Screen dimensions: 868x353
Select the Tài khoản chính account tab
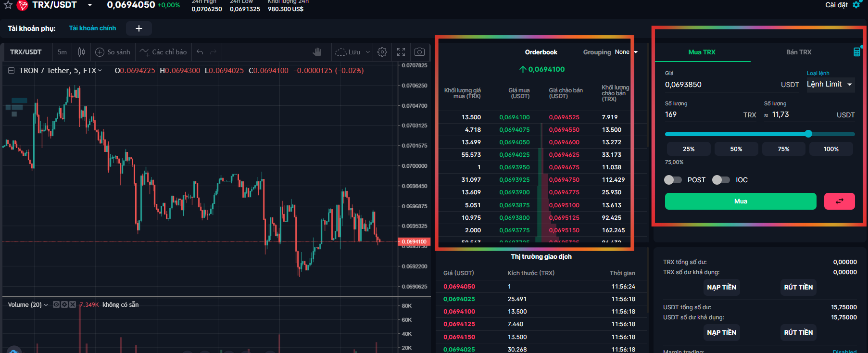tap(92, 28)
